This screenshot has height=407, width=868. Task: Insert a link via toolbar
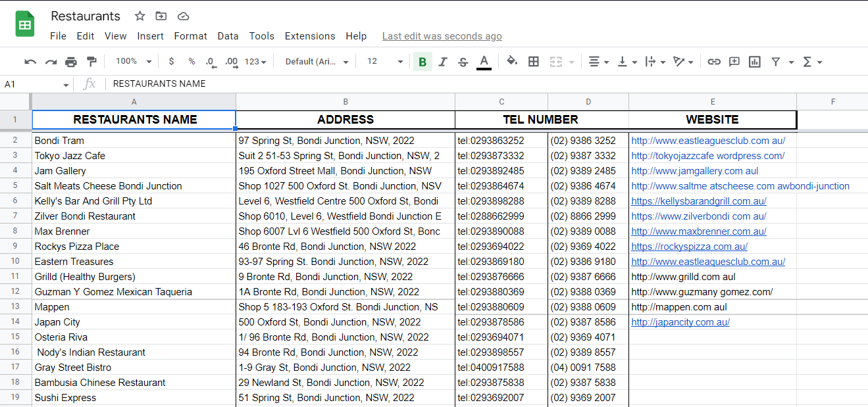[714, 62]
